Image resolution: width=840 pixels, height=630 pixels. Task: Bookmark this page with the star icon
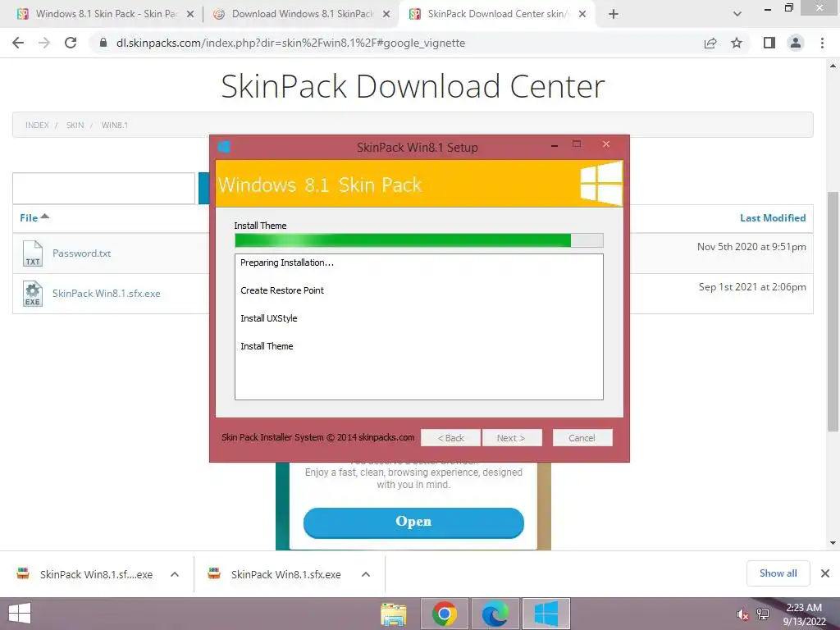coord(737,43)
